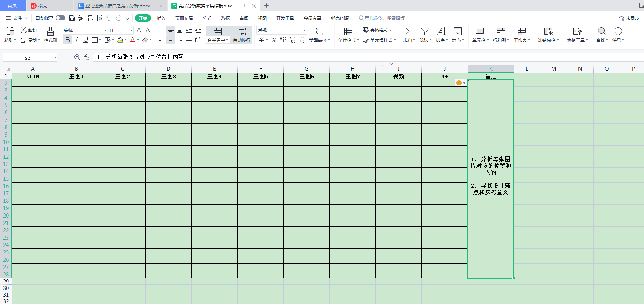Toggle wrap text (自动换行) on the cell
The height and width of the screenshot is (304, 644).
tap(242, 35)
